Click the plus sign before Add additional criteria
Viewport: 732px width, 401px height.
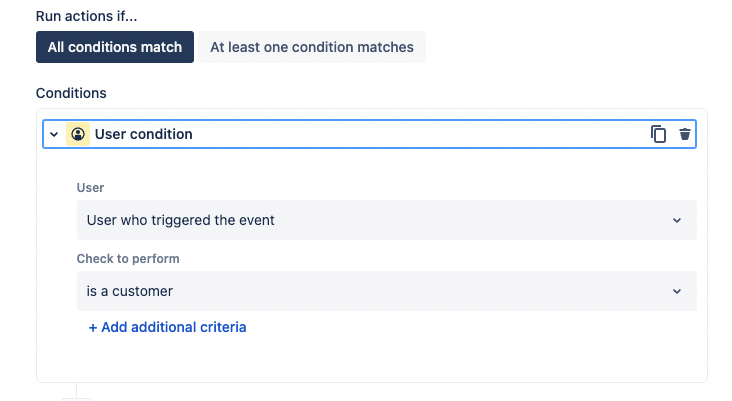[93, 327]
